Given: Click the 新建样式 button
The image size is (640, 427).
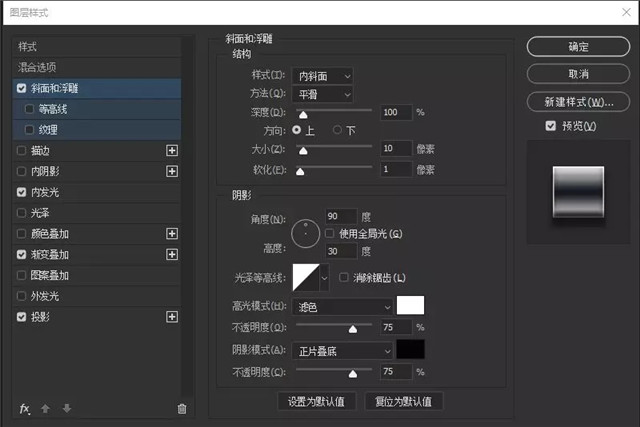Looking at the screenshot, I should 578,102.
